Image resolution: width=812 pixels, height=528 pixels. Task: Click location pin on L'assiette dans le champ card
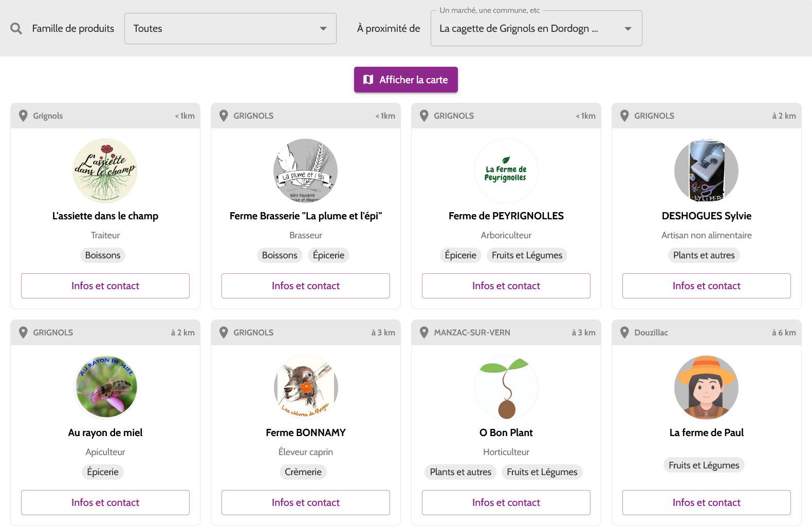23,116
